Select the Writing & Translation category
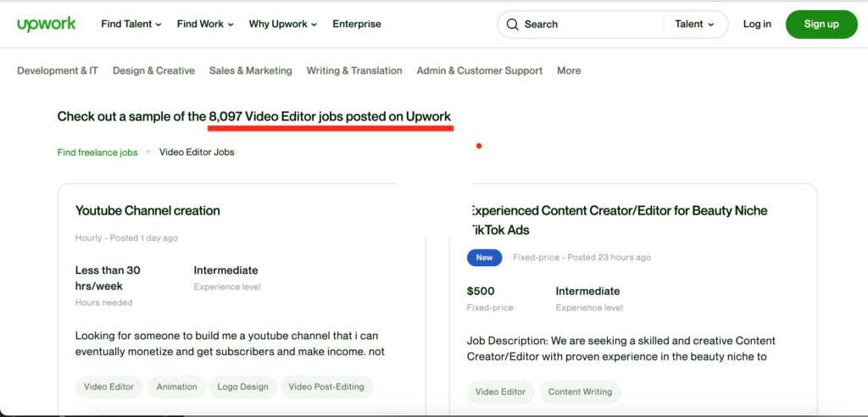The height and width of the screenshot is (417, 868). coord(354,70)
